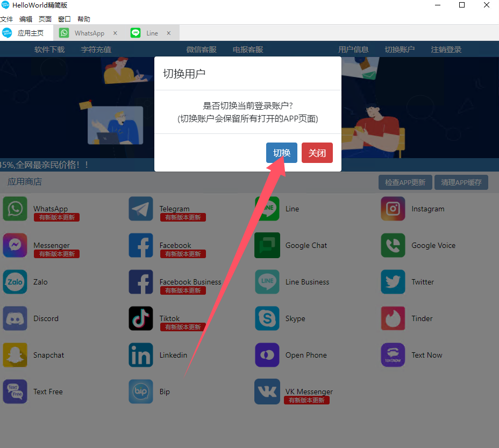The width and height of the screenshot is (499, 448).
Task: Open the Text Now app icon
Action: pos(393,355)
